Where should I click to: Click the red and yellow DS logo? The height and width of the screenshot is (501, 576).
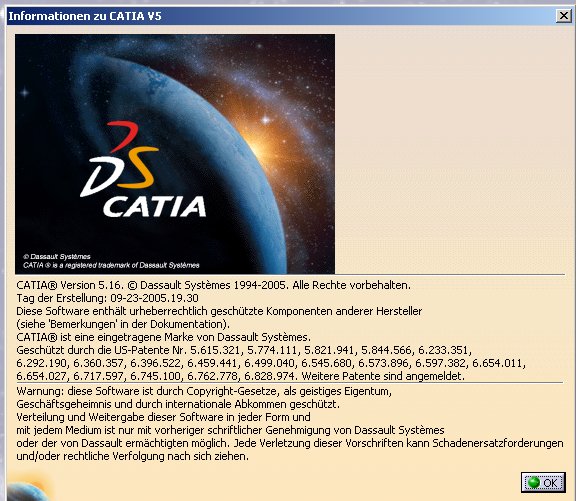pyautogui.click(x=120, y=159)
